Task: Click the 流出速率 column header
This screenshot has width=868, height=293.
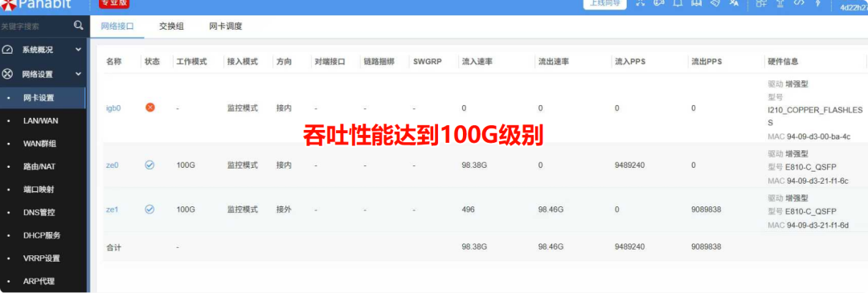Action: click(x=554, y=62)
